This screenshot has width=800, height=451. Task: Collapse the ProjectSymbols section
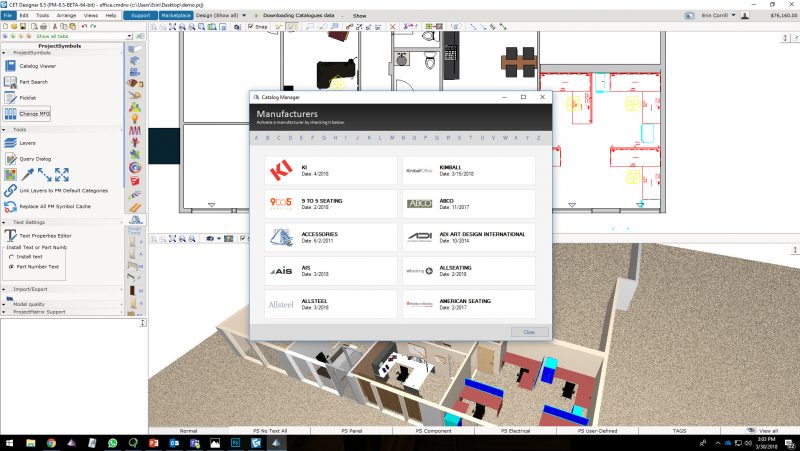point(4,53)
